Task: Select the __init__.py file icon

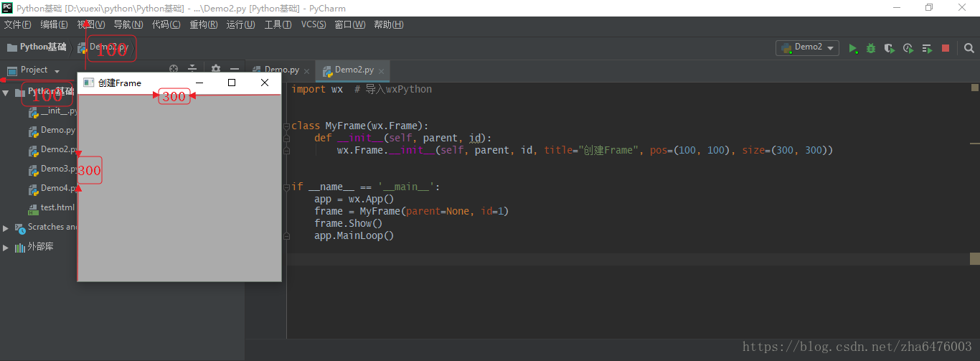Action: tap(33, 111)
